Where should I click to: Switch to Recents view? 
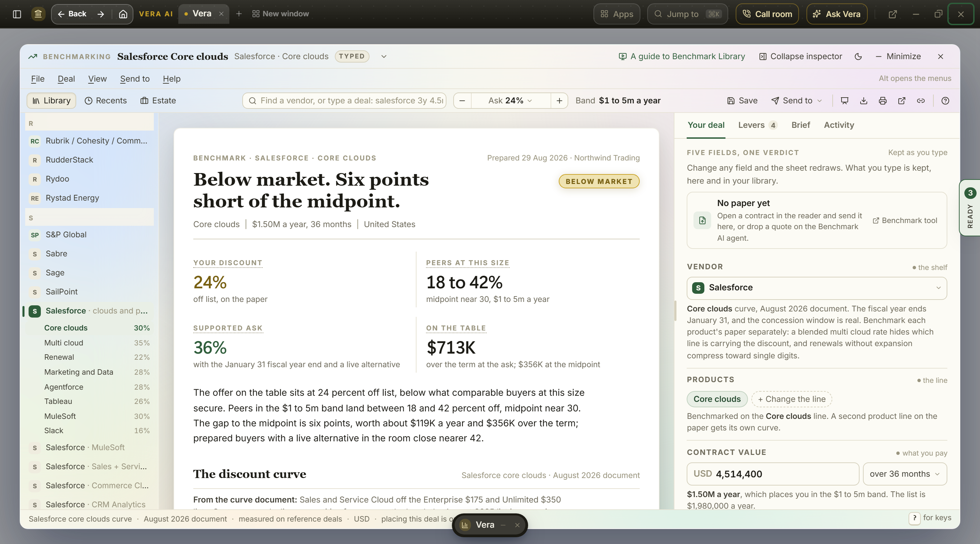click(x=106, y=100)
